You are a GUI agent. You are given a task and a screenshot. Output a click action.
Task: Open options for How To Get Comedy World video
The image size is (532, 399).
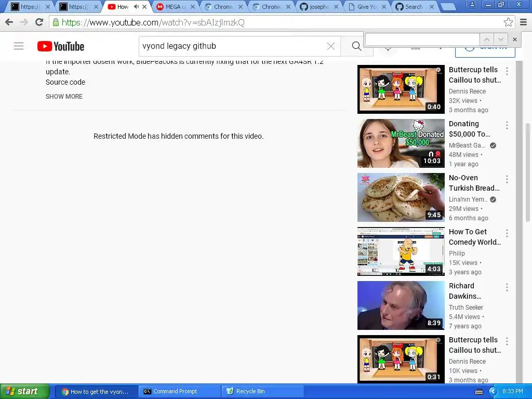tap(507, 233)
